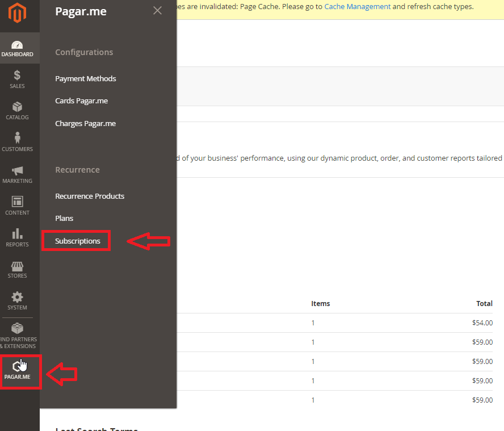Click the Items value in $54.00 row
504x431 pixels.
[x=313, y=323]
